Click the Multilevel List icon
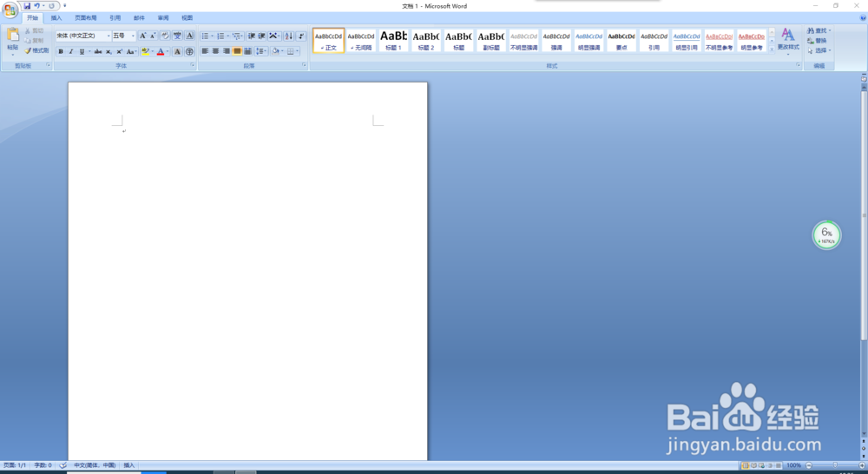The image size is (868, 474). click(x=236, y=36)
